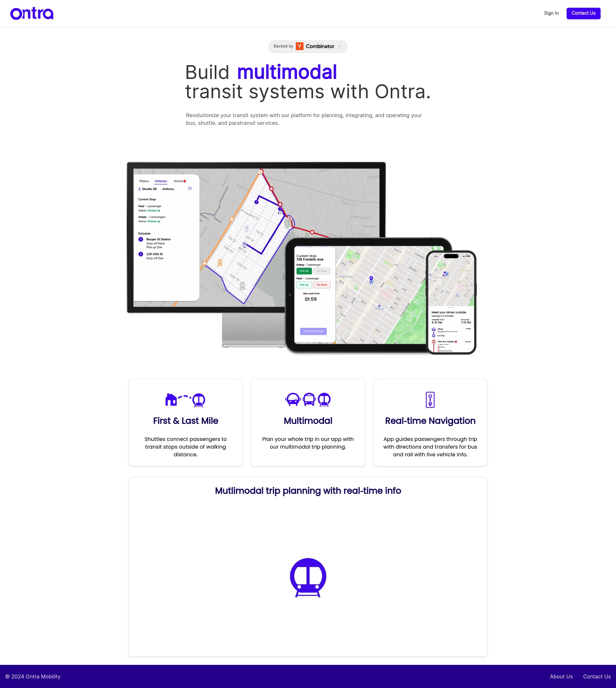Click the Y Combinator logo badge

(300, 47)
